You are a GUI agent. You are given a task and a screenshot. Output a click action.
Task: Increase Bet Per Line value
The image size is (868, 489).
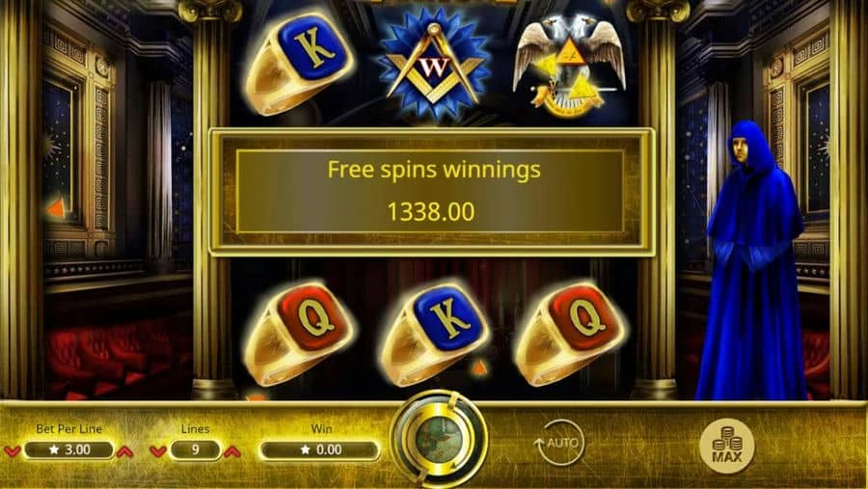click(125, 450)
